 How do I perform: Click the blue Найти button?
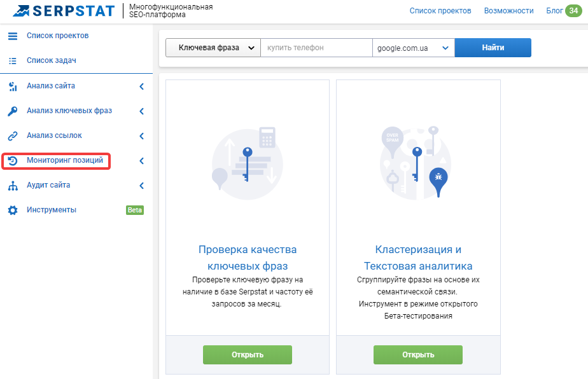[x=493, y=48]
